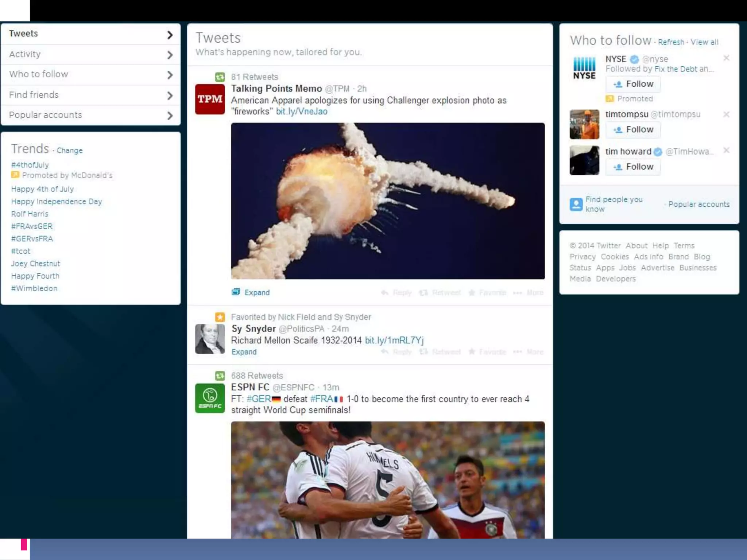Viewport: 747px width, 560px height.
Task: Click the chevron beside Tweets
Action: [170, 35]
